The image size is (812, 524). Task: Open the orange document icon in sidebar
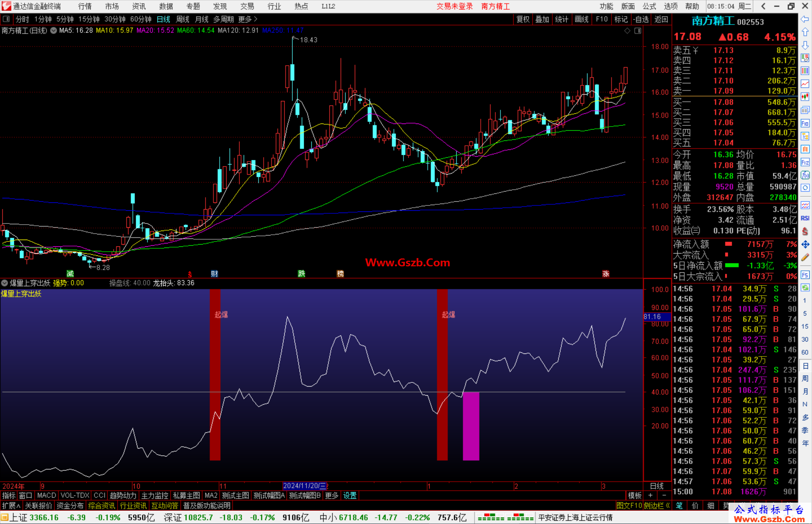(805, 149)
